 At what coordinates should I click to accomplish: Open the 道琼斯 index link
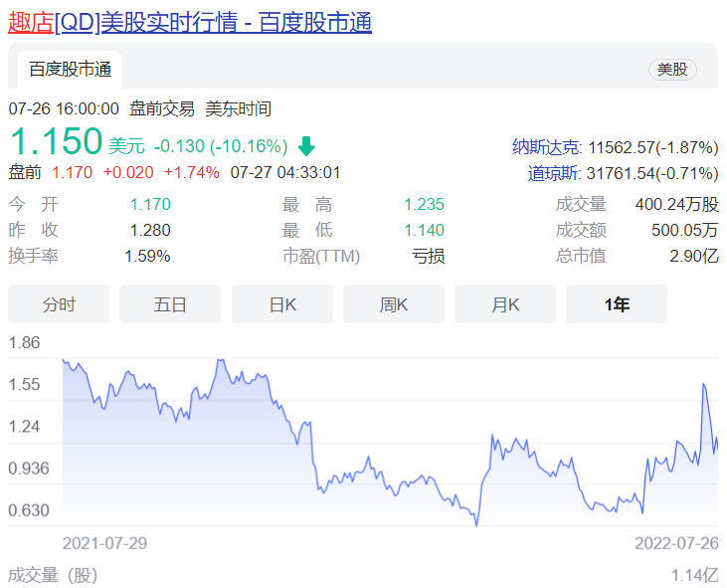click(x=554, y=173)
